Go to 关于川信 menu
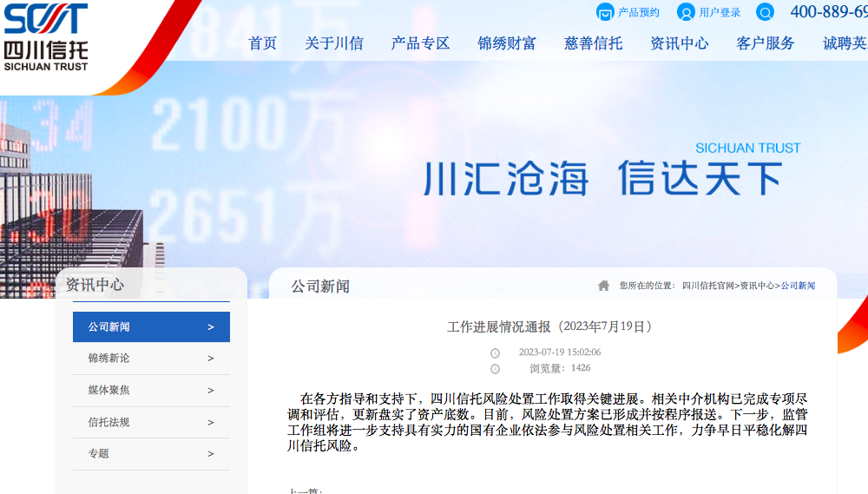Viewport: 868px width, 494px height. click(x=333, y=43)
